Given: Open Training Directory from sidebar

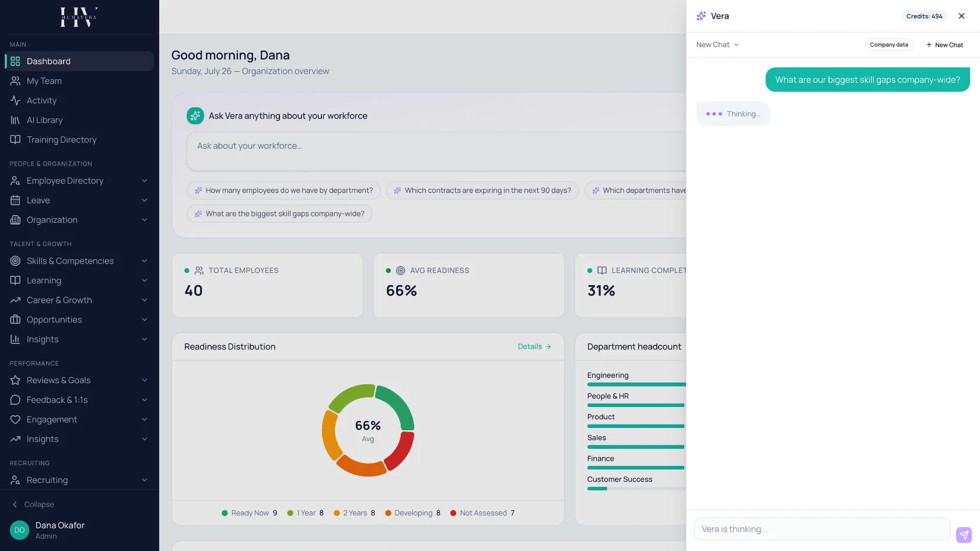Looking at the screenshot, I should [x=79, y=139].
